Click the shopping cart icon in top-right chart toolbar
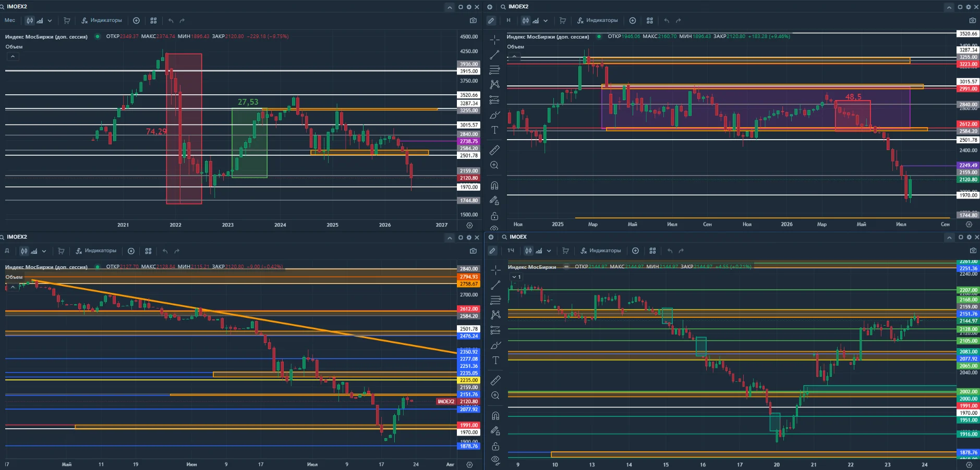Image resolution: width=980 pixels, height=470 pixels. click(563, 21)
